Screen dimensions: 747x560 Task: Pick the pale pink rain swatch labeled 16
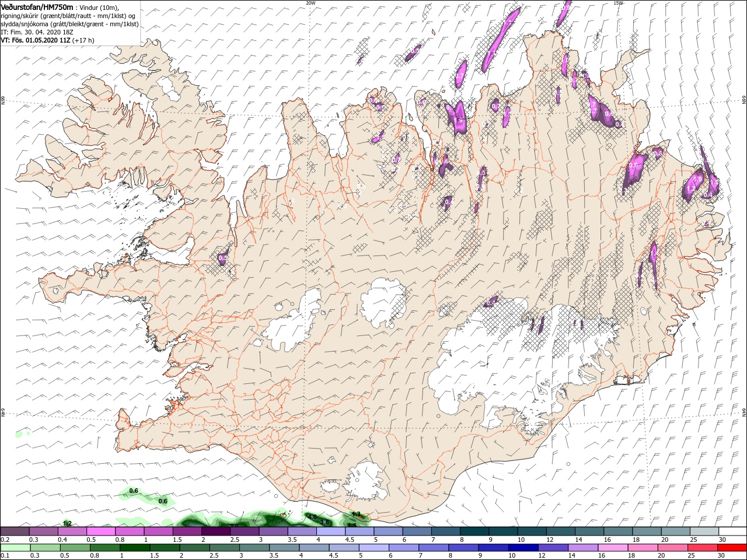pos(612,548)
